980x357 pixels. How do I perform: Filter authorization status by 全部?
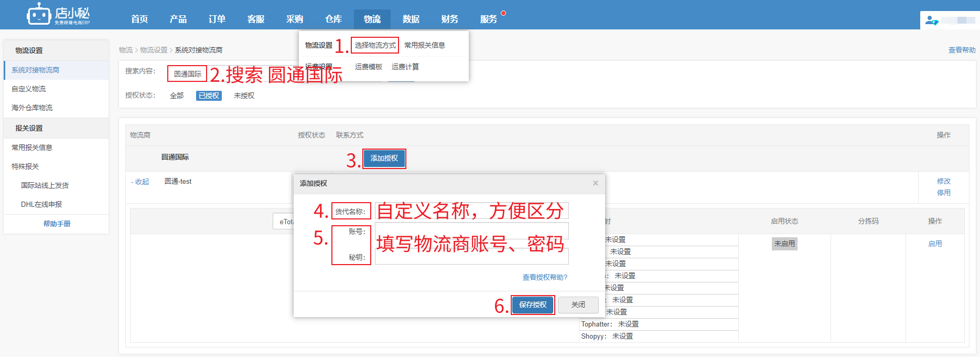pyautogui.click(x=177, y=96)
